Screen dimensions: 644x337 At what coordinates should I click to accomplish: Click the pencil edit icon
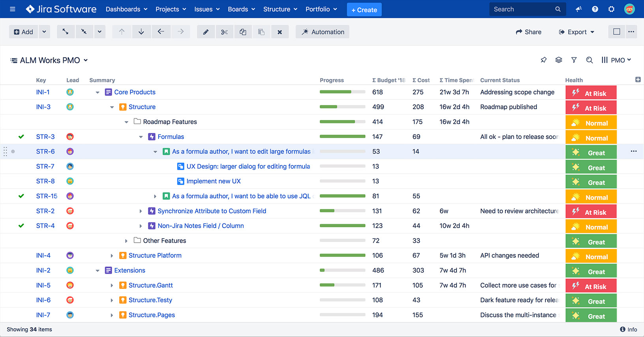tap(206, 32)
